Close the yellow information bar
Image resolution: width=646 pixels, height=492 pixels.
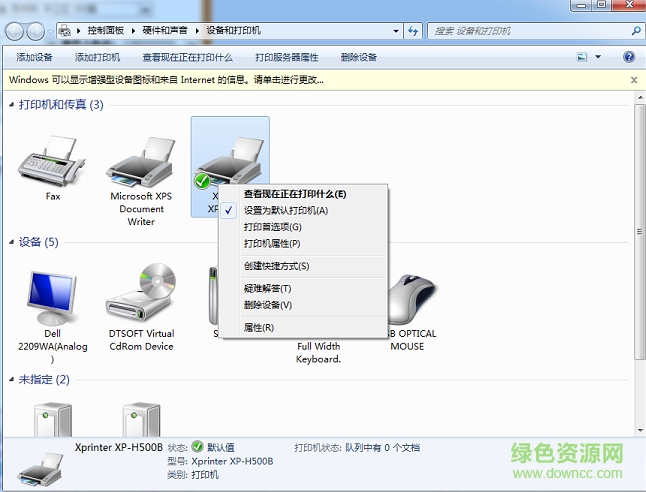pos(634,80)
